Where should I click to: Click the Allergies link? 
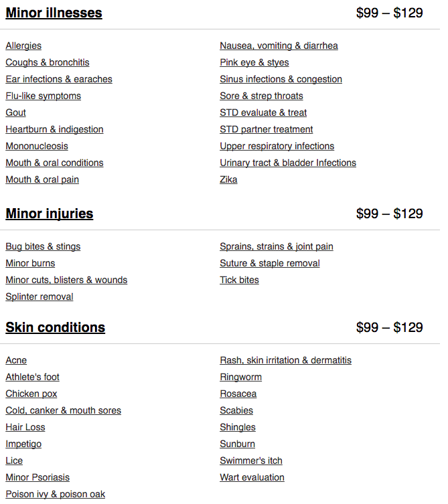pyautogui.click(x=23, y=46)
